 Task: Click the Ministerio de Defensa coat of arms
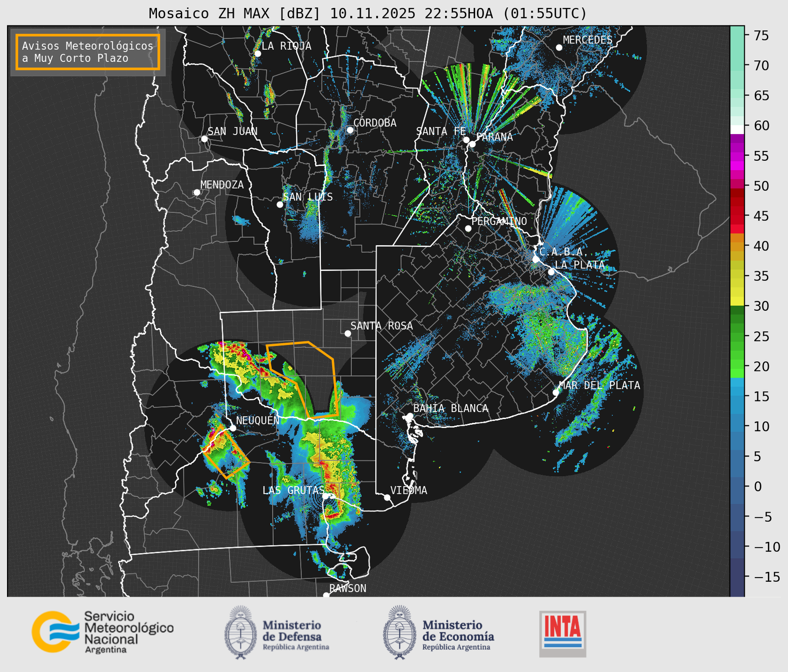click(x=241, y=632)
